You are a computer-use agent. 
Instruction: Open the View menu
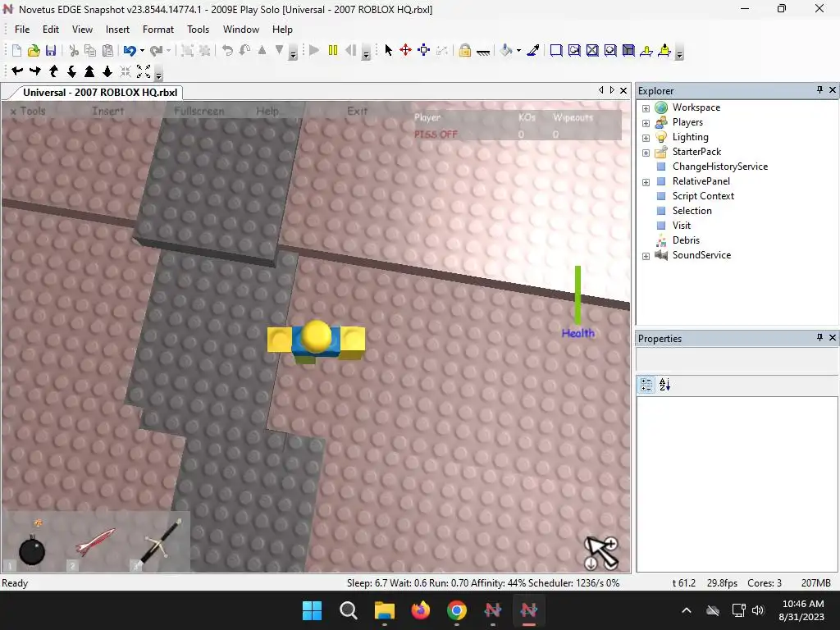tap(82, 30)
